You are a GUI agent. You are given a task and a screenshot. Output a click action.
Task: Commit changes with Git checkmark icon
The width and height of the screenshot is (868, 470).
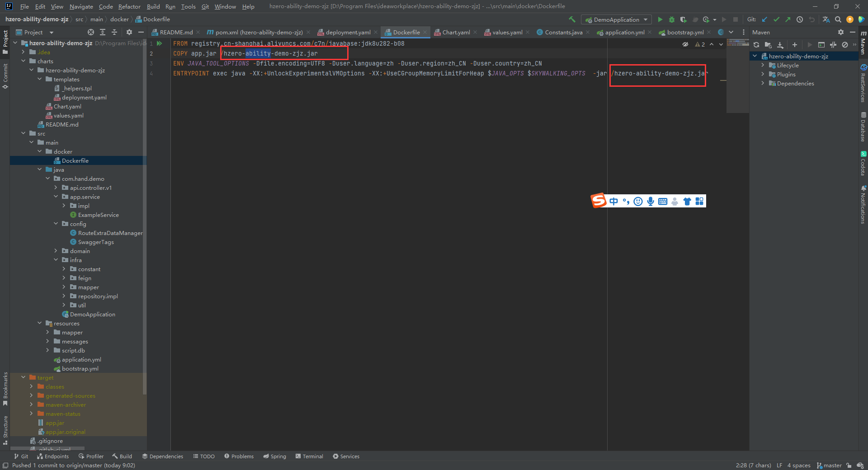point(776,19)
